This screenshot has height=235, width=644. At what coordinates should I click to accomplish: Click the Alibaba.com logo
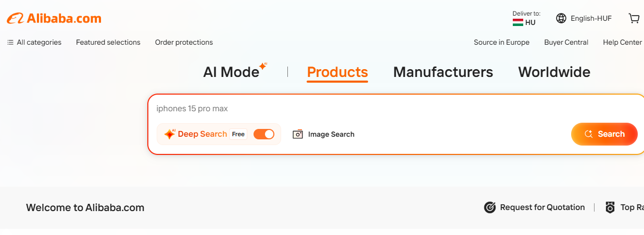click(54, 19)
